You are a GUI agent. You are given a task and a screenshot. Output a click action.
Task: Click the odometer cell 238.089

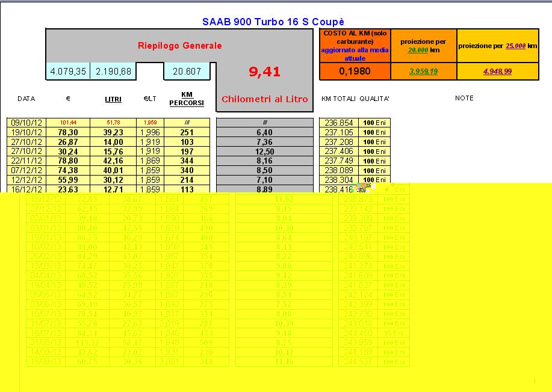[339, 171]
